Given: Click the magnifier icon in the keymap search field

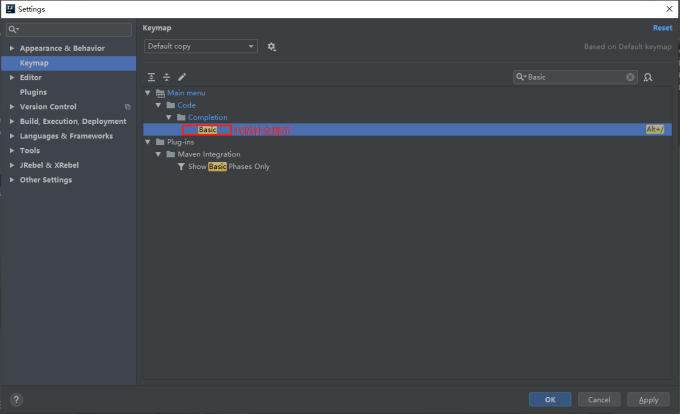Looking at the screenshot, I should pyautogui.click(x=520, y=77).
